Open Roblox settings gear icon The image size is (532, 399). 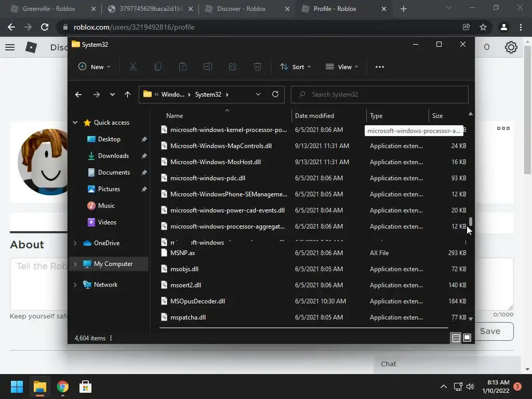(511, 47)
